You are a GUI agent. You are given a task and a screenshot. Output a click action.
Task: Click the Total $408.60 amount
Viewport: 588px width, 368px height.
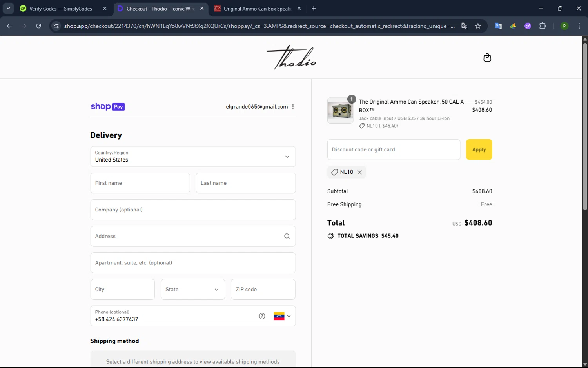pyautogui.click(x=478, y=223)
